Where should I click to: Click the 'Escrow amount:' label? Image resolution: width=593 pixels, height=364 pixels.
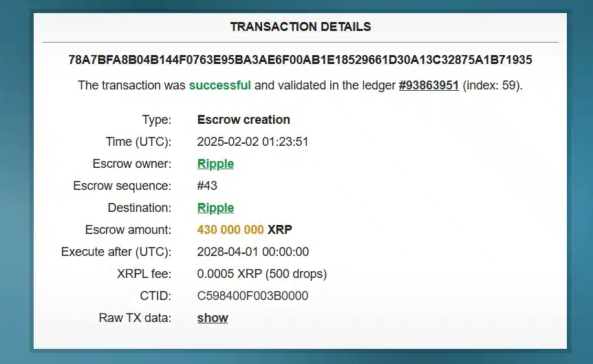[128, 230]
